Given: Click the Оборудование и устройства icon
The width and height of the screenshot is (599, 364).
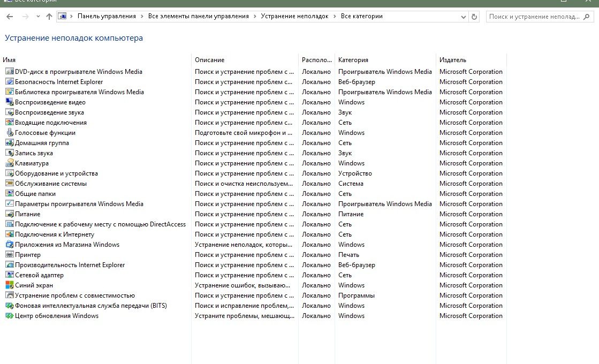Looking at the screenshot, I should pyautogui.click(x=10, y=173).
